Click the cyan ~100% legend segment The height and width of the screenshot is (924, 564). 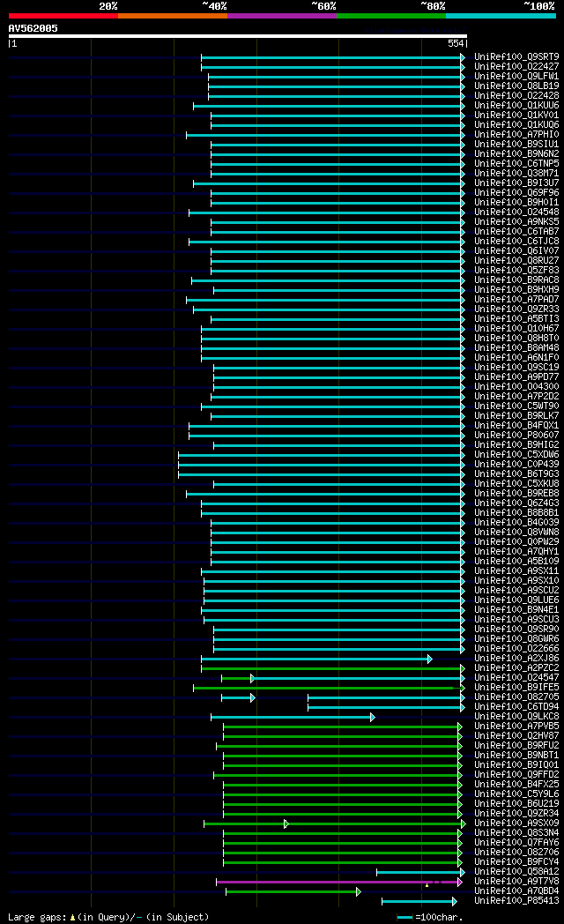point(501,16)
